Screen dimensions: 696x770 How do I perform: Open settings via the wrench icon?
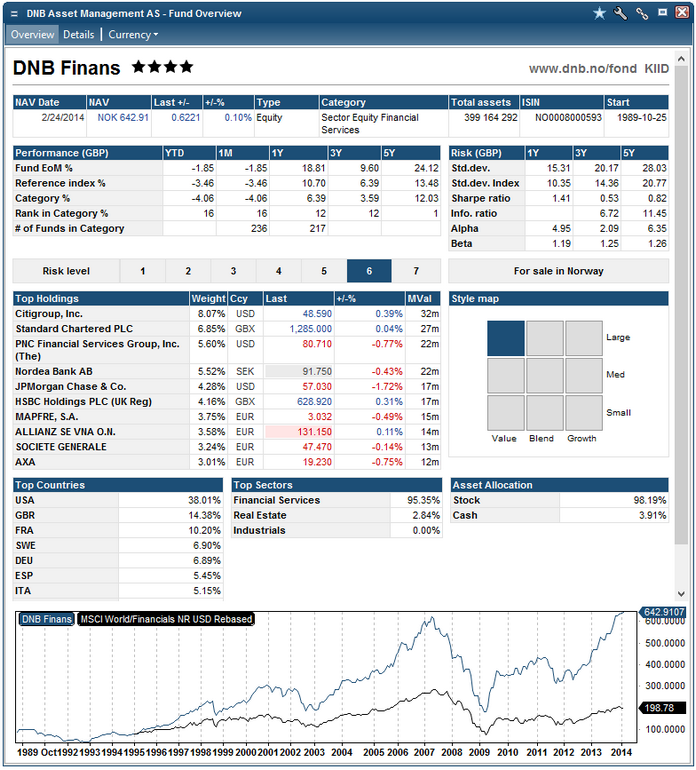tap(620, 13)
